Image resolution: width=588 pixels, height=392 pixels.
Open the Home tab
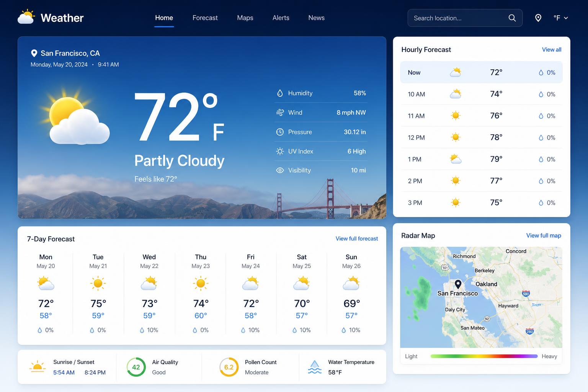click(x=164, y=18)
